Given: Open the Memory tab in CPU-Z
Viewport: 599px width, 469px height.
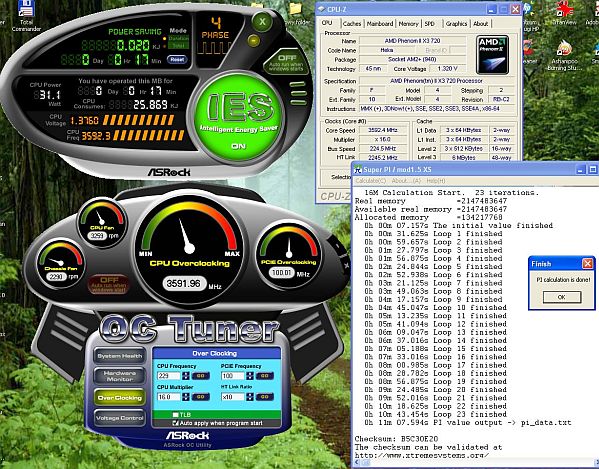Looking at the screenshot, I should pyautogui.click(x=408, y=24).
